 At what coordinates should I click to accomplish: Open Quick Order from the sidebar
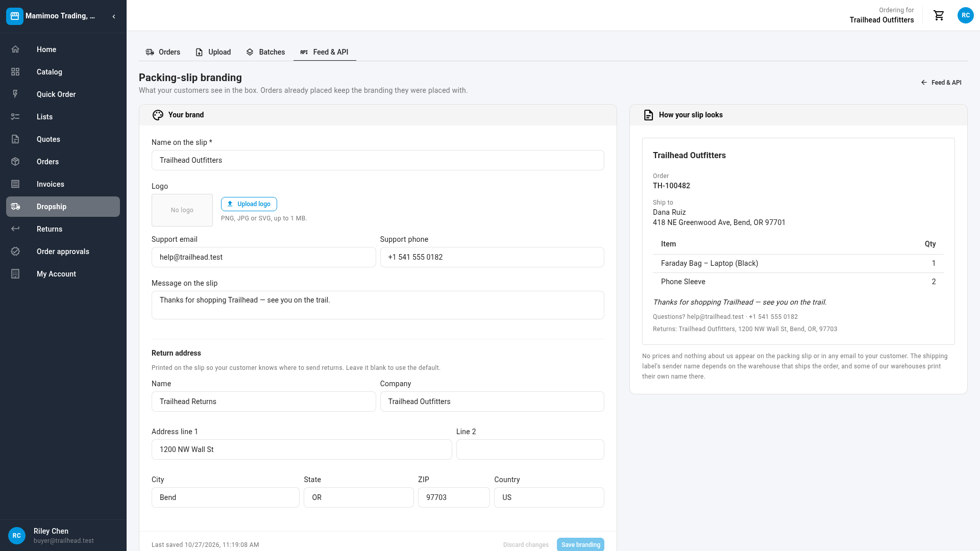[63, 94]
